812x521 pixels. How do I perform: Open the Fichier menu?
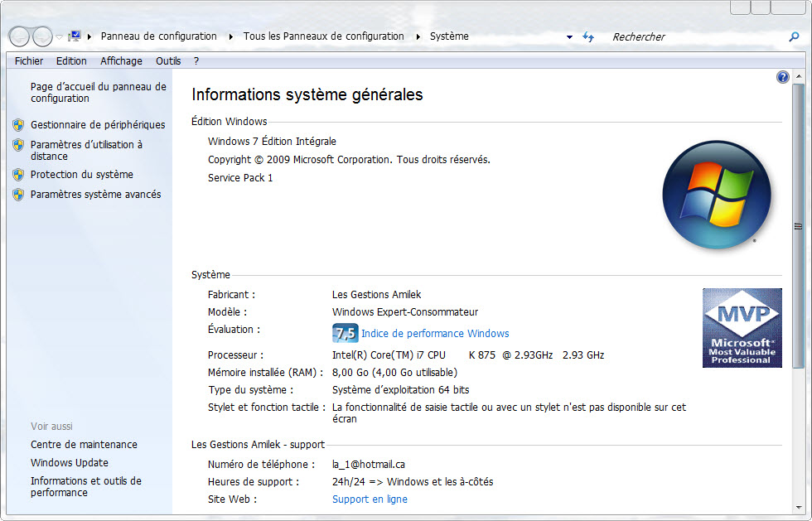(x=29, y=61)
